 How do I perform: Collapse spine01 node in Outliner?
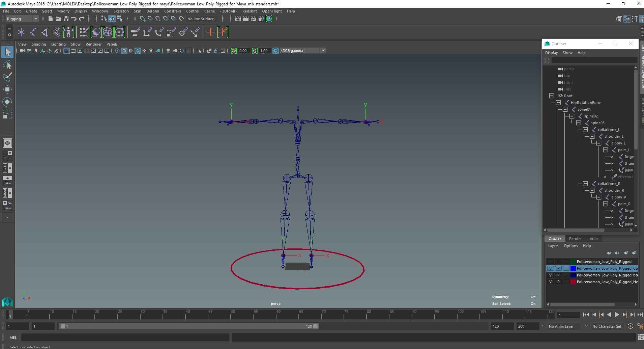(x=565, y=109)
